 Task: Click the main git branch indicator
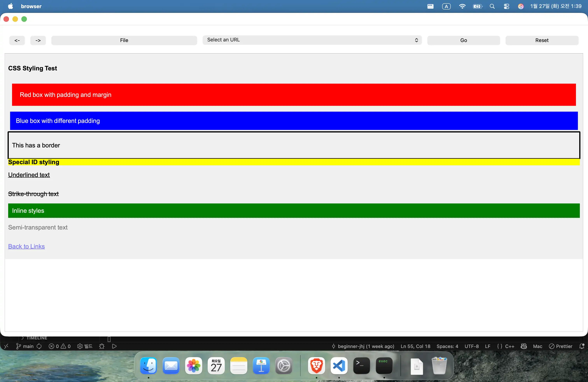(25, 346)
